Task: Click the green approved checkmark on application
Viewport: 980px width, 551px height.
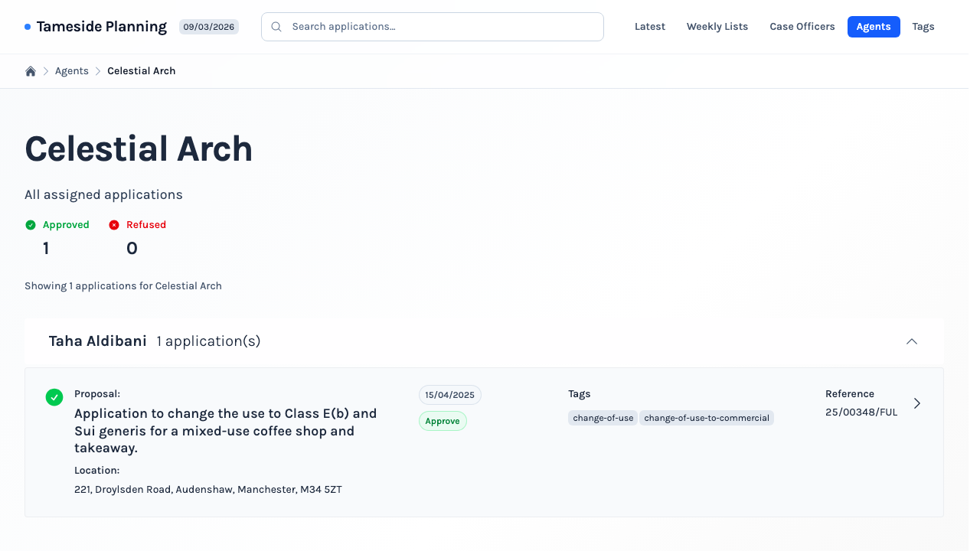Action: pyautogui.click(x=54, y=397)
